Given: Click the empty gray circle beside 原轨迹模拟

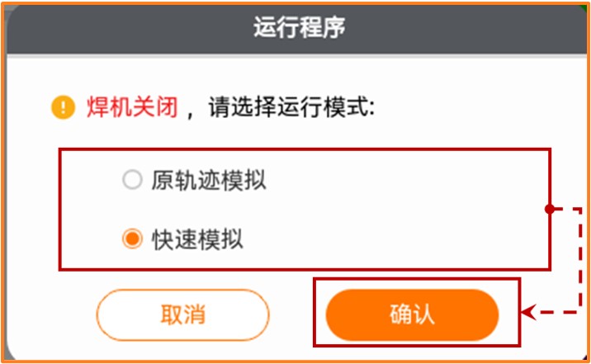Looking at the screenshot, I should point(132,179).
